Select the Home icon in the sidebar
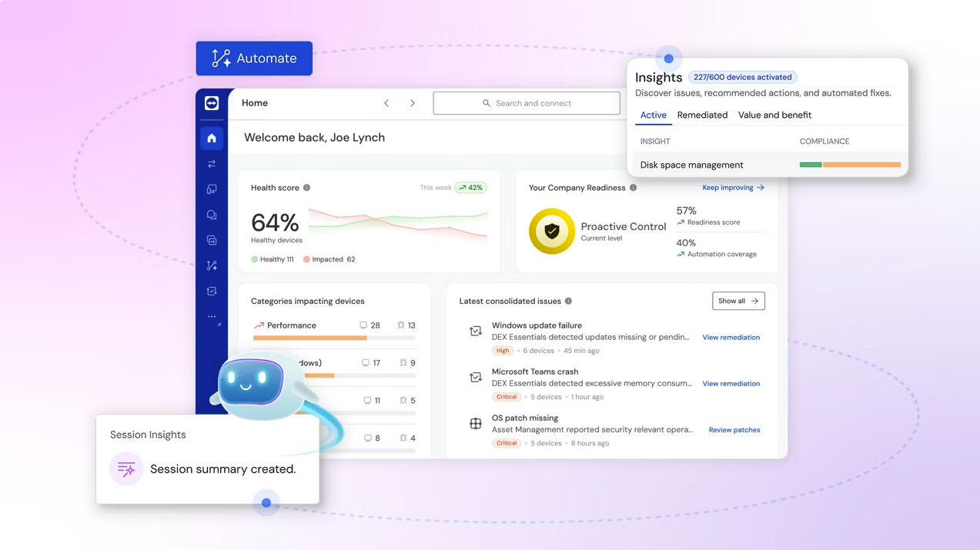This screenshot has width=980, height=550. [212, 138]
